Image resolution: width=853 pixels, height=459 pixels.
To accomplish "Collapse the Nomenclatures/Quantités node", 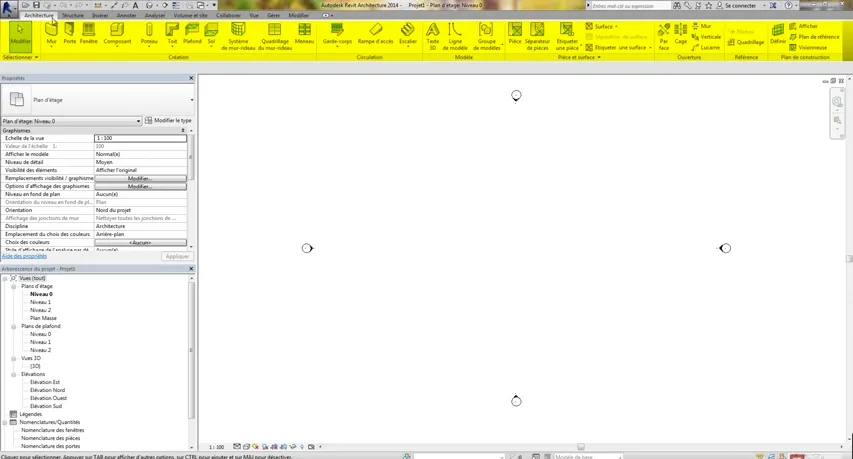I will tap(5, 422).
